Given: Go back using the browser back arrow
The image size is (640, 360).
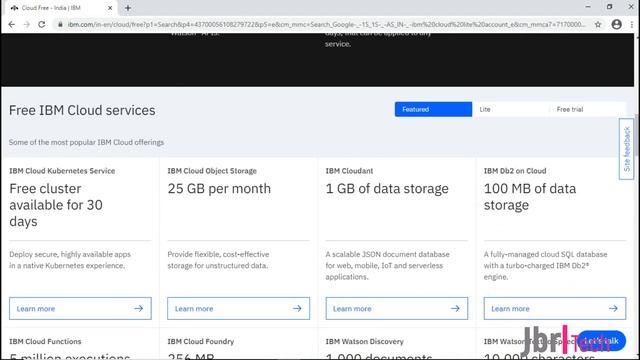Looking at the screenshot, I should click(x=11, y=24).
